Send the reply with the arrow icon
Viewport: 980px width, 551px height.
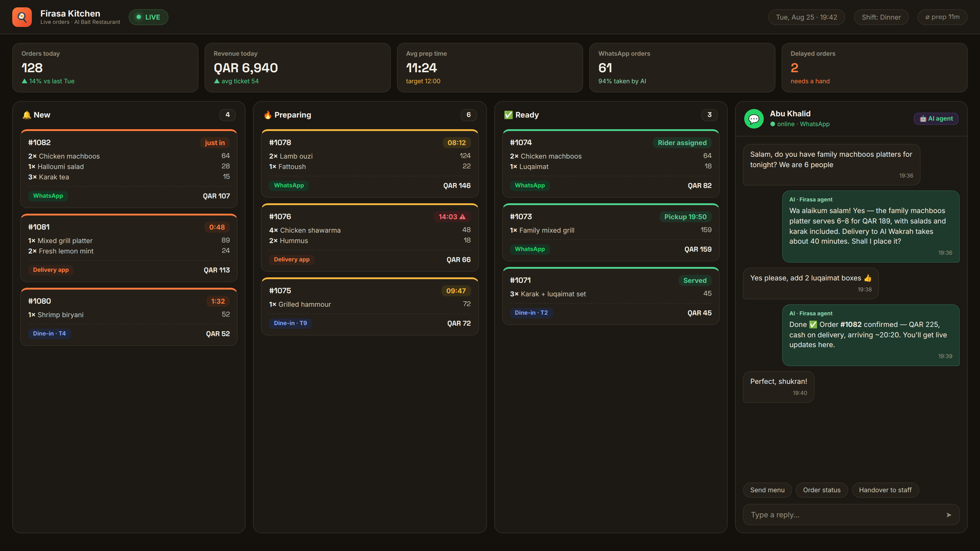click(x=949, y=515)
